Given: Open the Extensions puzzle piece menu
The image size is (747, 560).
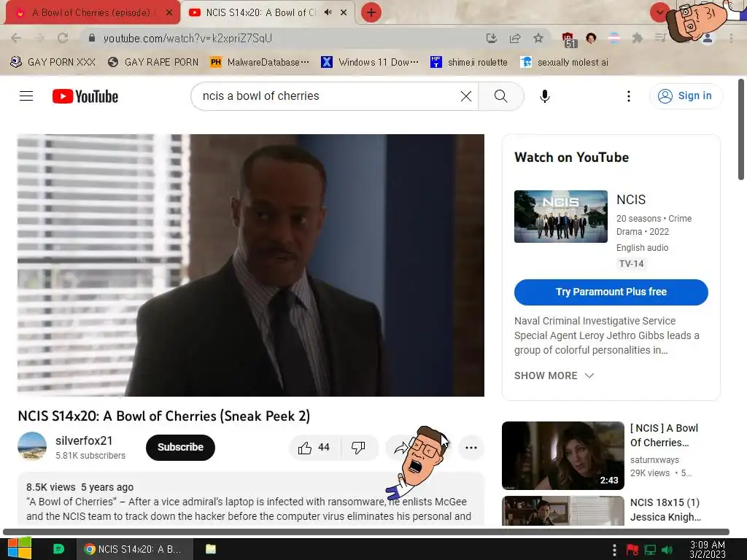Looking at the screenshot, I should pos(637,38).
